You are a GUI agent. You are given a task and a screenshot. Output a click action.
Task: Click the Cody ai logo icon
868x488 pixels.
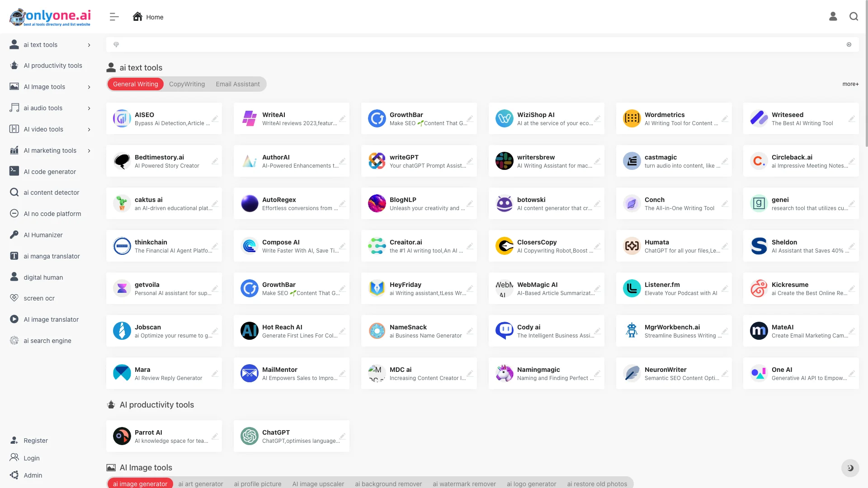click(505, 331)
